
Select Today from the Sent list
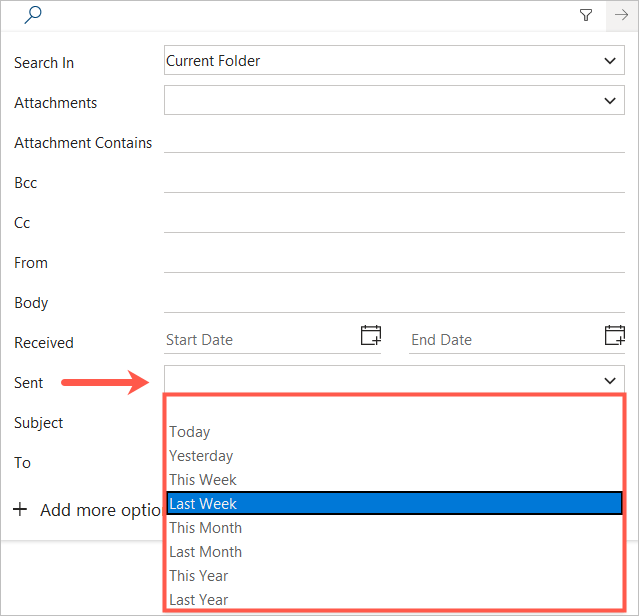pyautogui.click(x=190, y=432)
